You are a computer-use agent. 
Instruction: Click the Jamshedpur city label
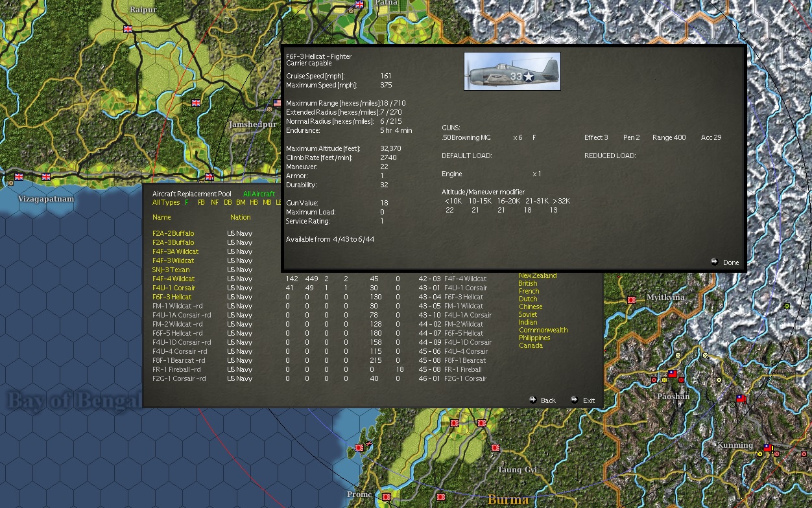[x=252, y=124]
